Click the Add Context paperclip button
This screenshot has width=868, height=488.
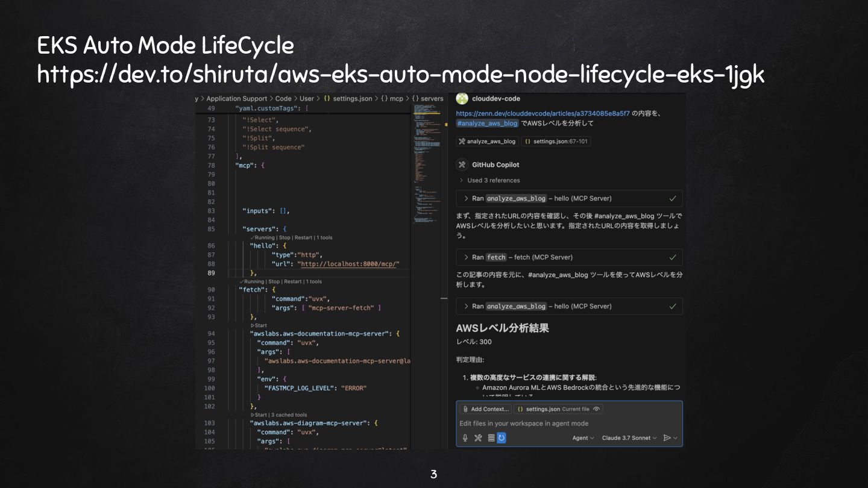tap(485, 409)
